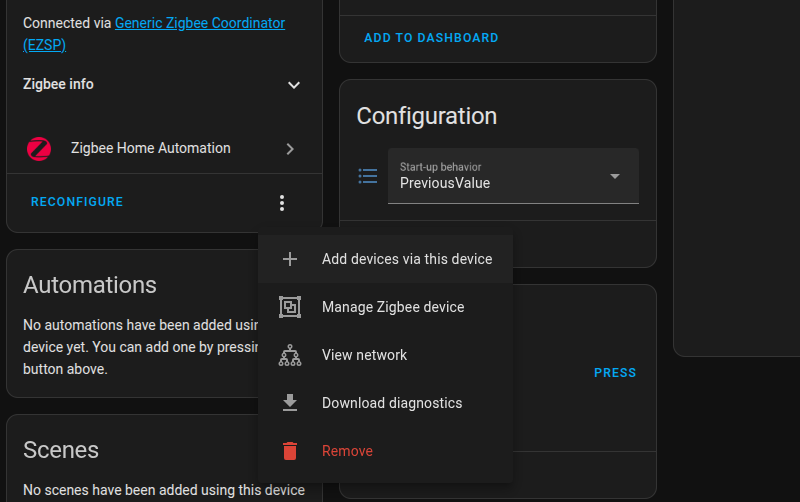Select View network menu entry
This screenshot has width=800, height=502.
[364, 355]
